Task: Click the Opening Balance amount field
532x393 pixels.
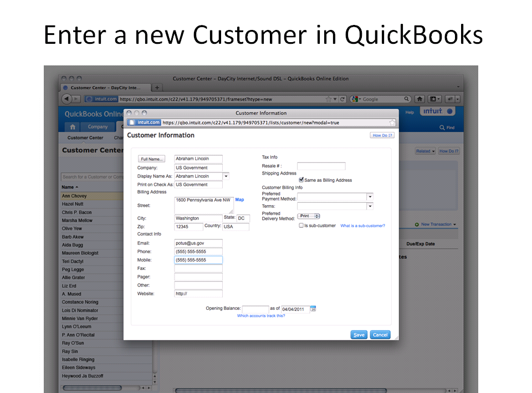Action: (255, 309)
